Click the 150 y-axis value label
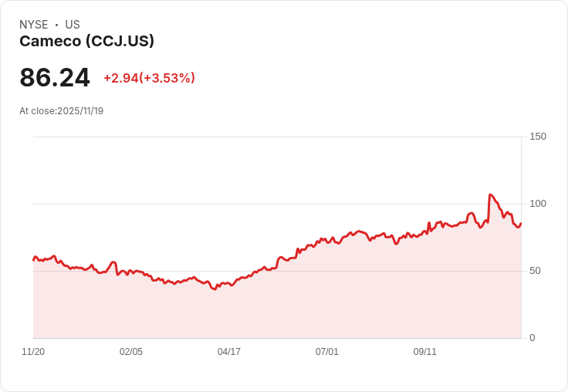This screenshot has height=392, width=568. coord(538,137)
